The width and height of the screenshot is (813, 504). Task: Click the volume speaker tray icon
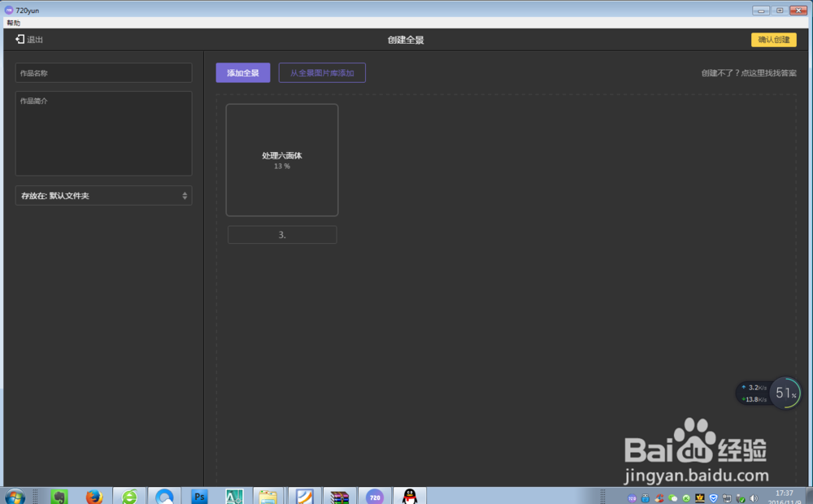click(x=754, y=498)
